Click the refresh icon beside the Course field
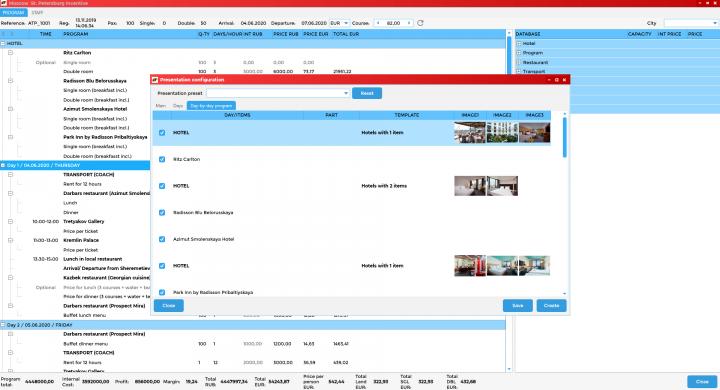This screenshot has height=390, width=720. tap(420, 23)
